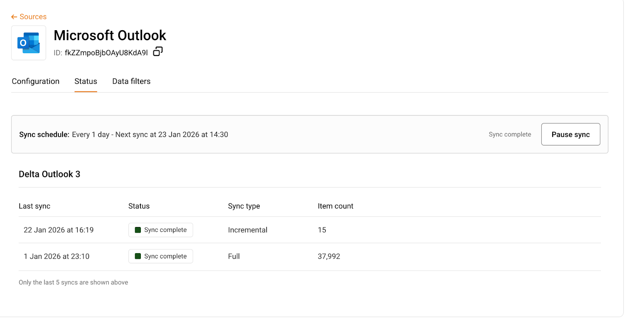The width and height of the screenshot is (644, 326).
Task: Click the Item count column header
Action: click(335, 206)
